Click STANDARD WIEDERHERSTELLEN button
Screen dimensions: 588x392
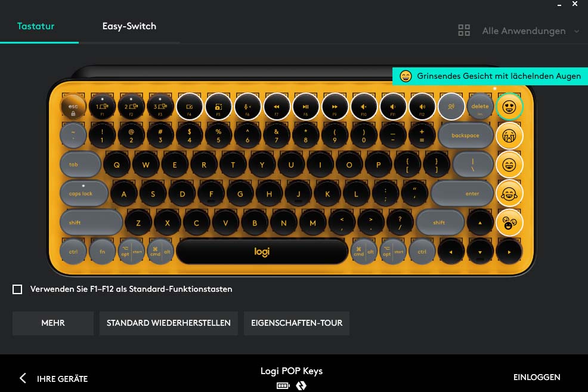click(168, 323)
